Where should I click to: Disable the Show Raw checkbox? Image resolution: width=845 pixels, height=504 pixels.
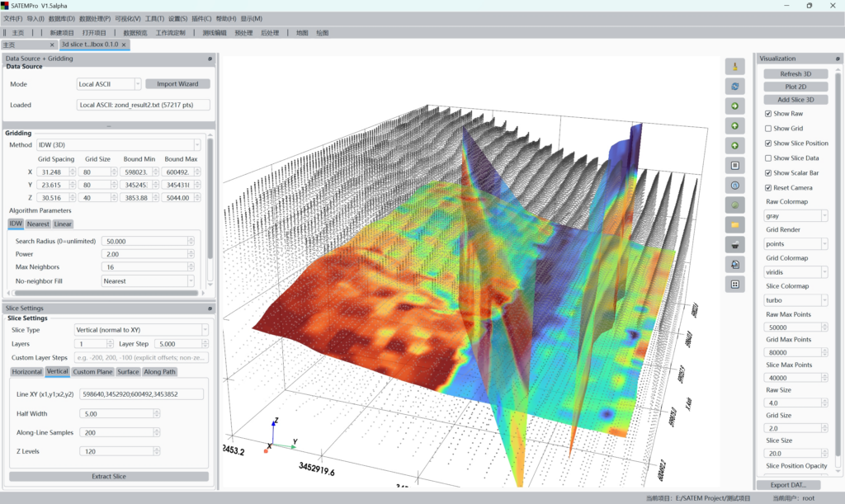click(768, 114)
